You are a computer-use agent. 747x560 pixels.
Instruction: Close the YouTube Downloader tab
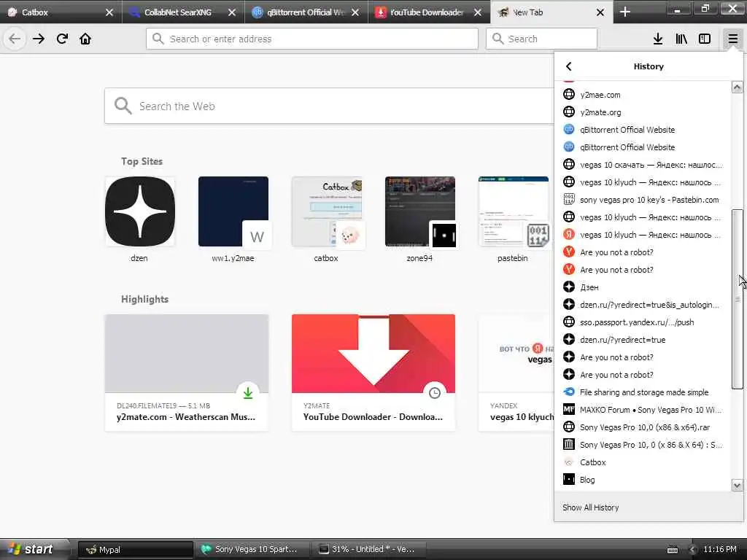[478, 12]
